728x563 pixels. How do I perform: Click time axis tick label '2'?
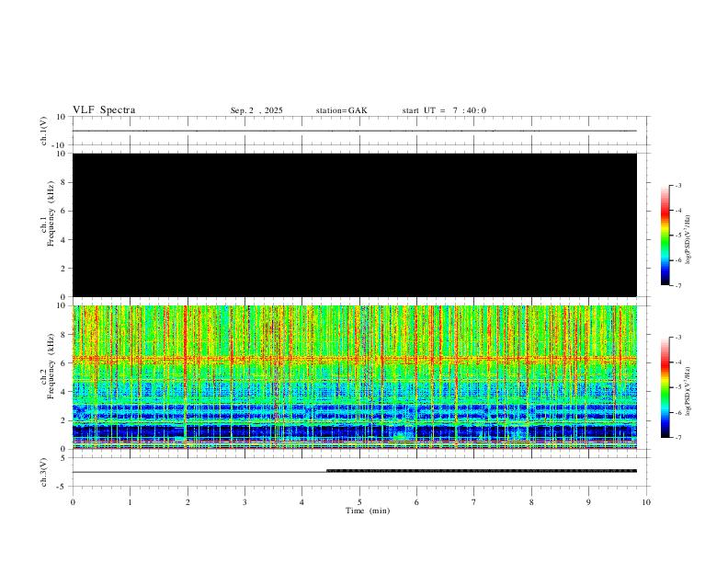[x=188, y=502]
